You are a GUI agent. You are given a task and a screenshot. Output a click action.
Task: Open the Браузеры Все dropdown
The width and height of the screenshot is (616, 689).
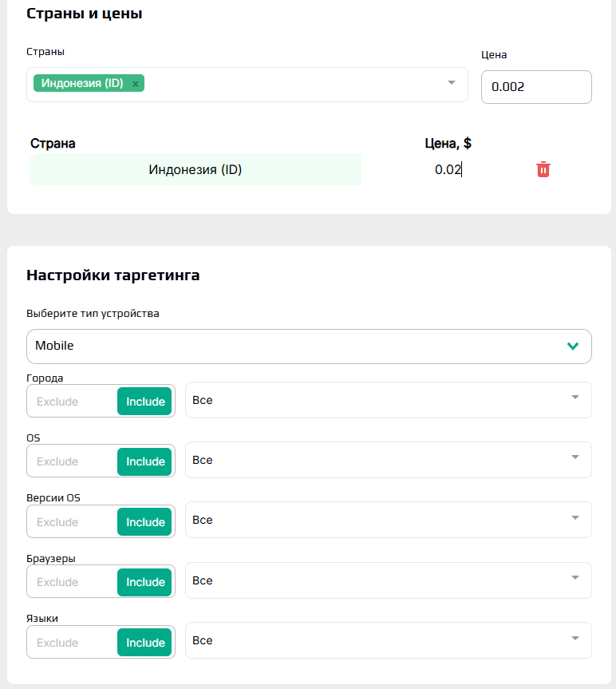(388, 580)
